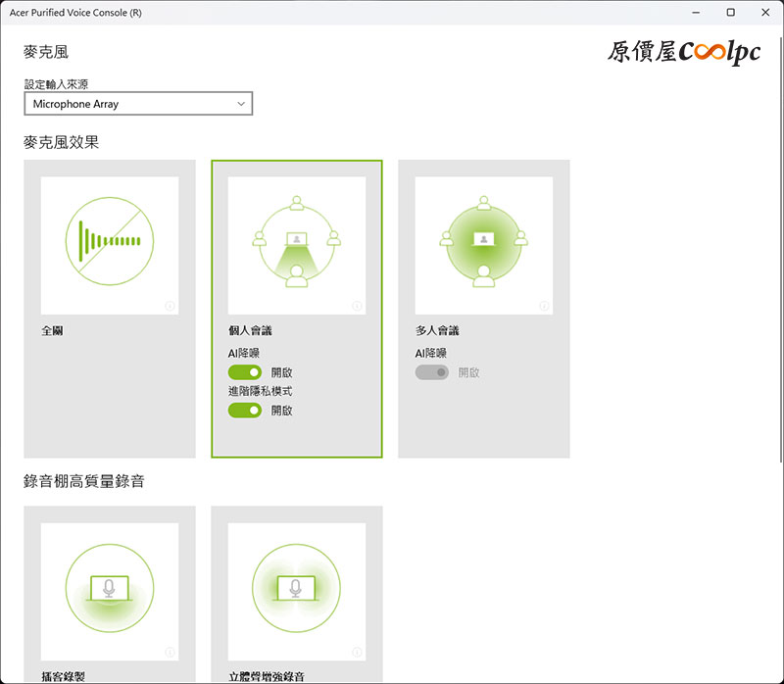
Task: Toggle AI降噪 switch under 多人會議
Action: coord(432,372)
